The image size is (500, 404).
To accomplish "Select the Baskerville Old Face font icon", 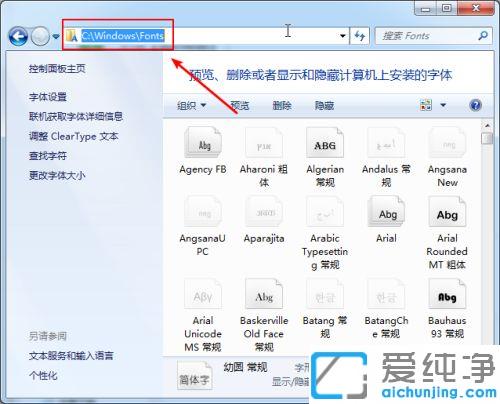I will click(264, 294).
